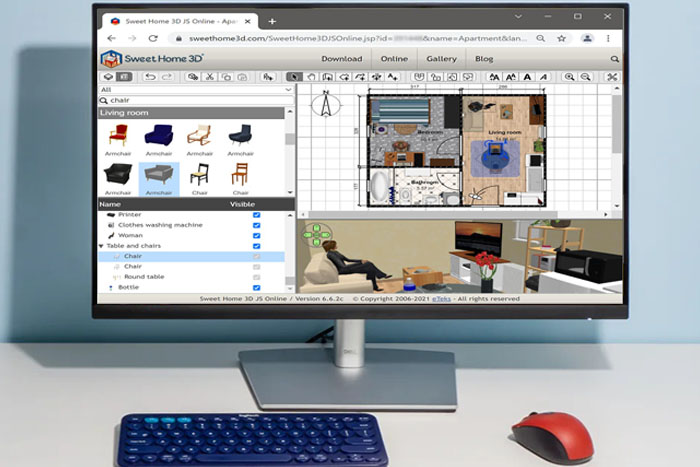Click the Undo toolbar icon
This screenshot has width=700, height=467.
tap(150, 77)
